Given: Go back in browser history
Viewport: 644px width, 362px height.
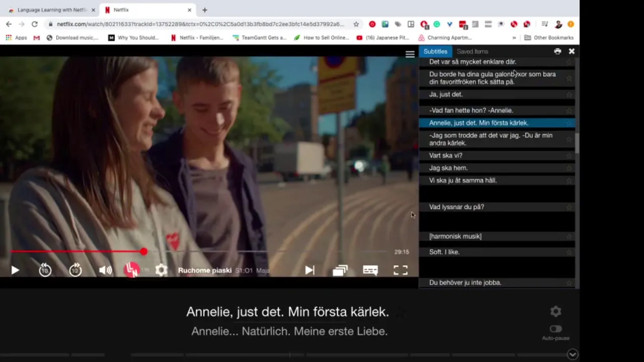Looking at the screenshot, I should (x=9, y=24).
